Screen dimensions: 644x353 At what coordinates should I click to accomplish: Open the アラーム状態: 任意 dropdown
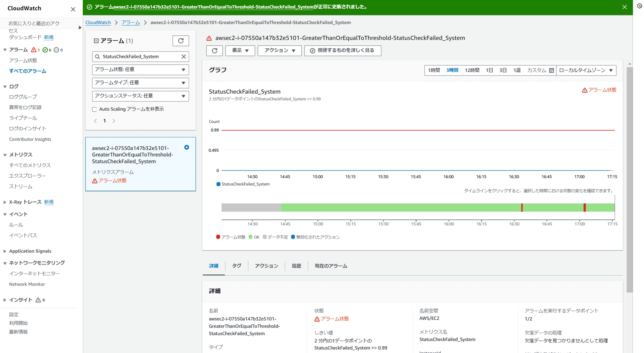tap(140, 70)
